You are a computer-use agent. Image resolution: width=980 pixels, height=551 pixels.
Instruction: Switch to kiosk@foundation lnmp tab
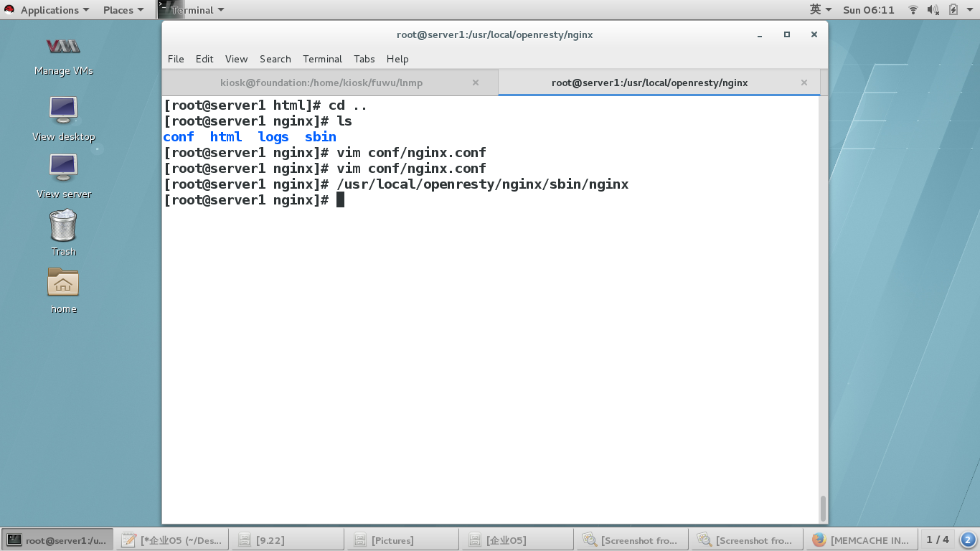[321, 83]
